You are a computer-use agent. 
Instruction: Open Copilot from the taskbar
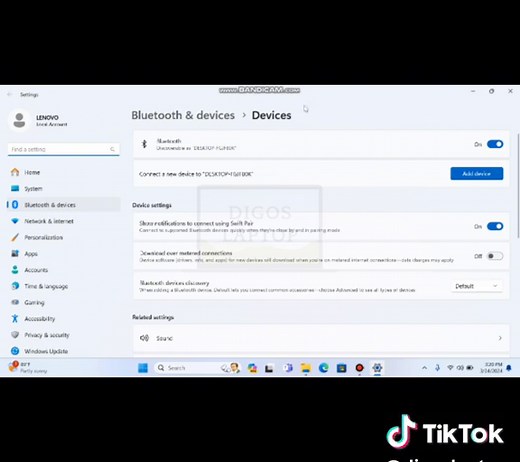point(252,368)
